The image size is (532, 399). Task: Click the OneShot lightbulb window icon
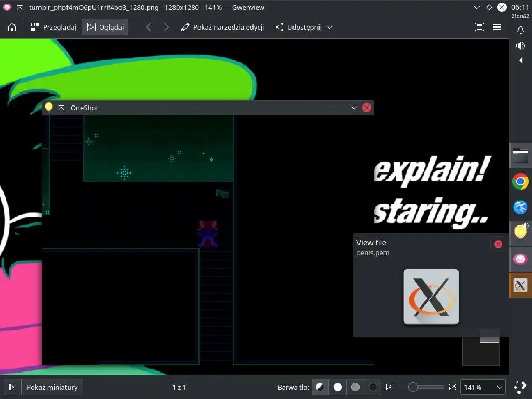pos(49,107)
